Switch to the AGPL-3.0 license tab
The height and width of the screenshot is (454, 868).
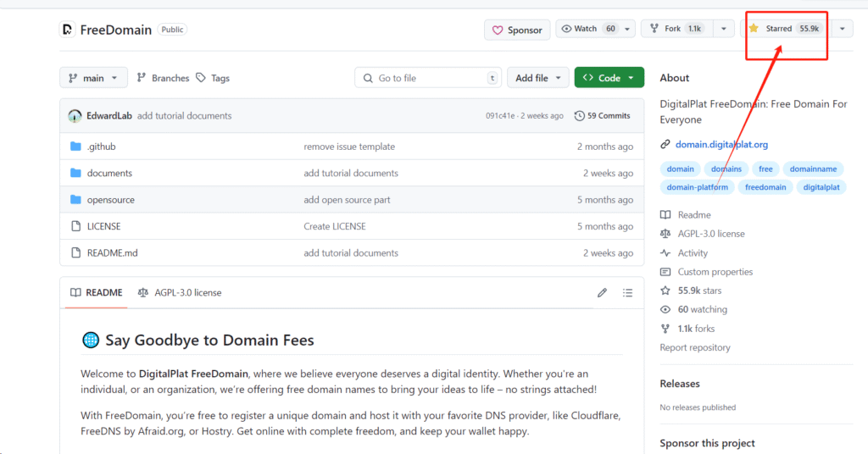(x=180, y=292)
